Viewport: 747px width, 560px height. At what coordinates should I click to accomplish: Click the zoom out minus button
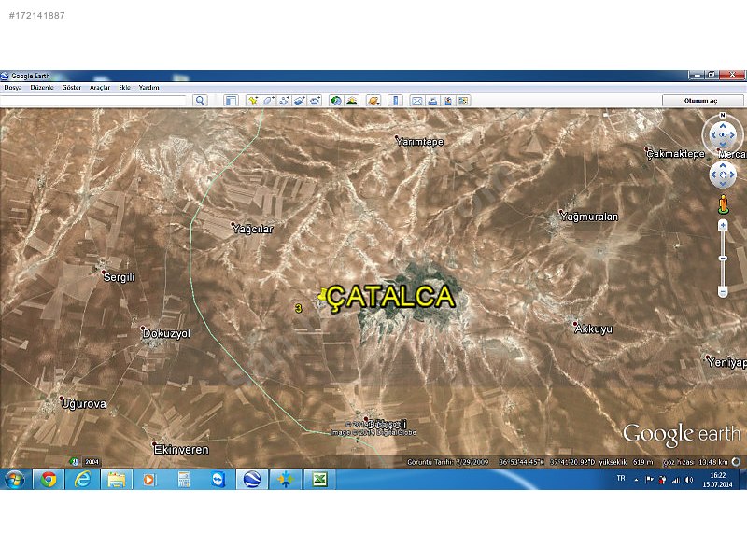723,291
